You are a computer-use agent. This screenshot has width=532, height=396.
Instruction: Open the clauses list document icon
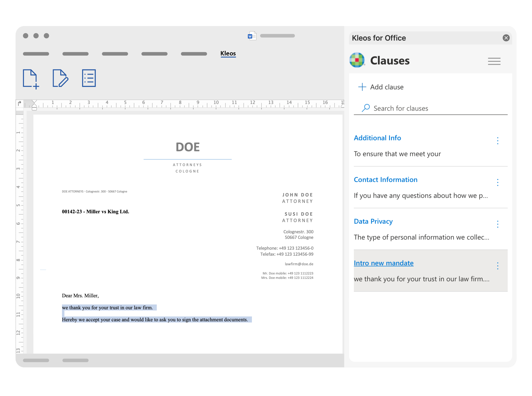click(89, 78)
